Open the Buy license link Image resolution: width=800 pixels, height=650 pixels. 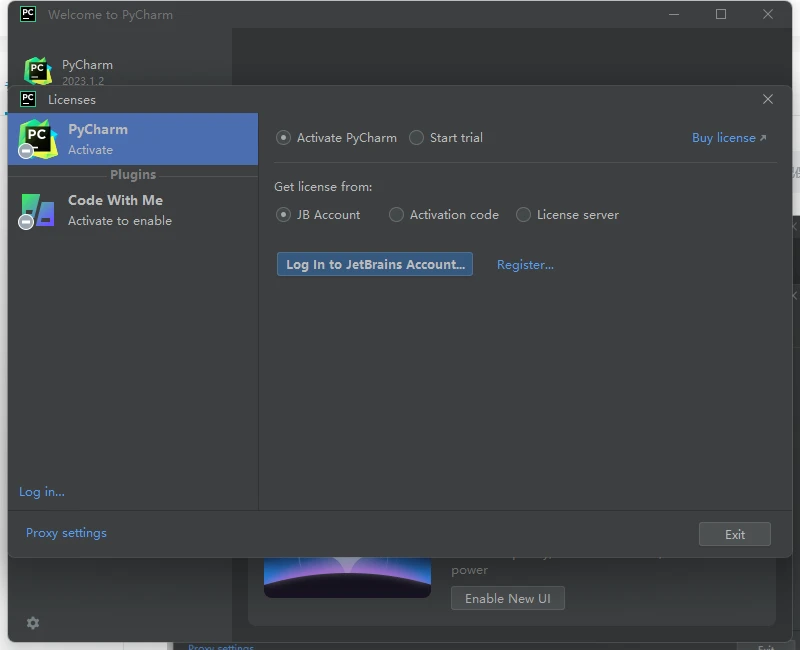coord(723,138)
